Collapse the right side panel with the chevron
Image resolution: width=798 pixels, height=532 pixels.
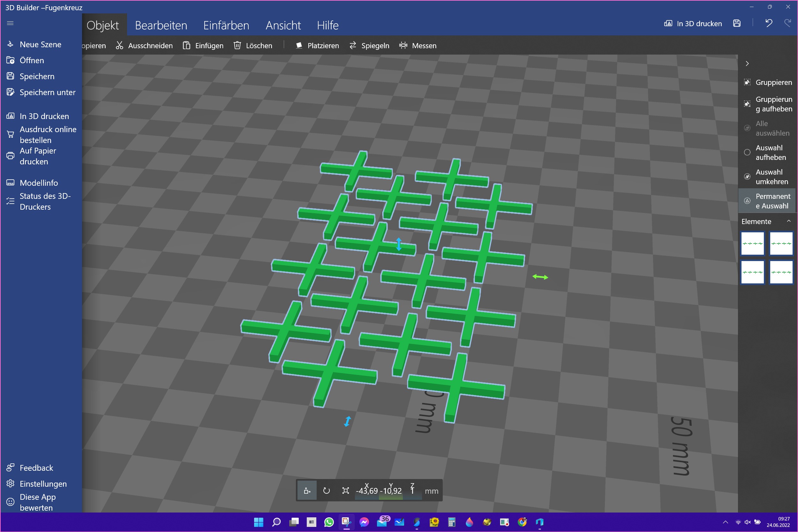click(x=747, y=64)
